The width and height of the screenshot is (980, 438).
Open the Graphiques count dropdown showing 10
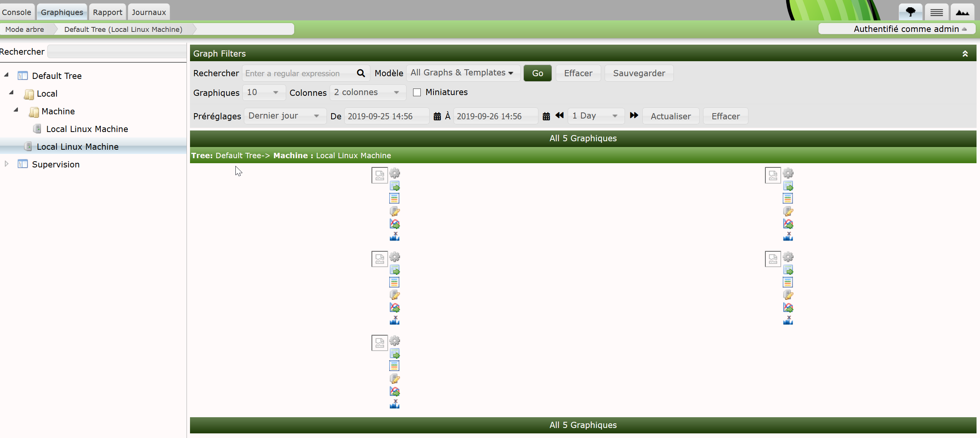[x=263, y=92]
